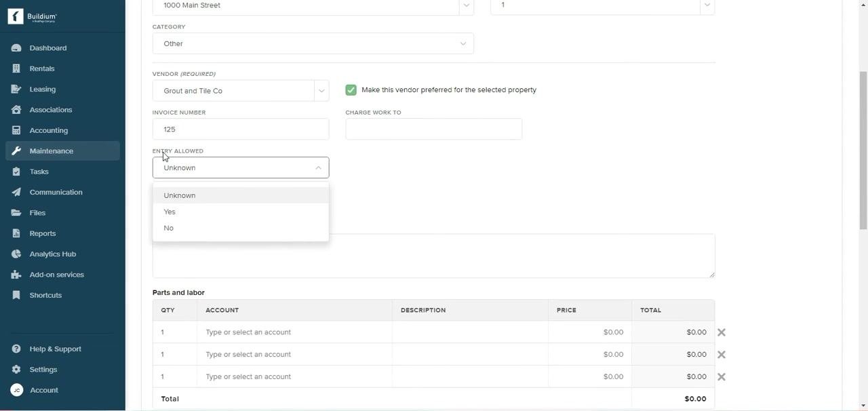The height and width of the screenshot is (411, 868).
Task: Click the Files folder icon
Action: point(16,213)
